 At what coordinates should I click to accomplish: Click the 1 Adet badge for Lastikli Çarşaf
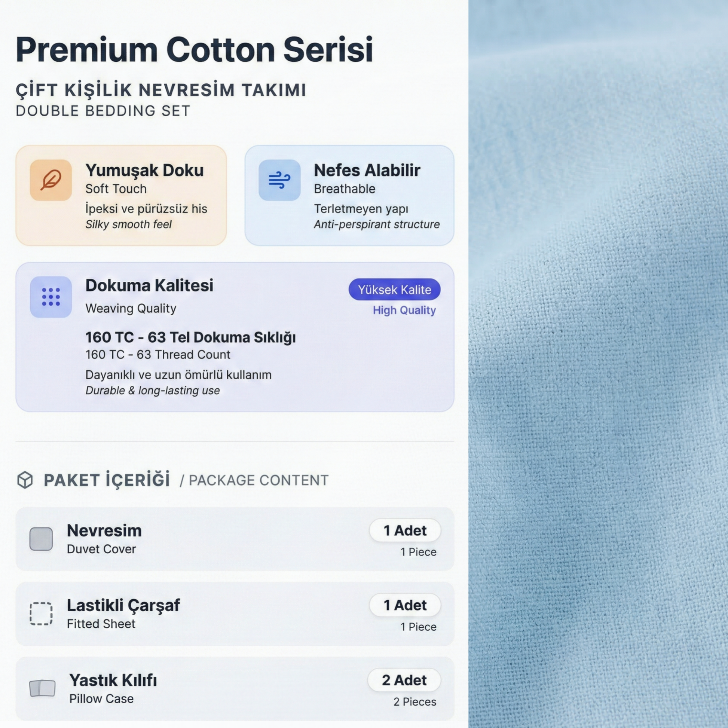[405, 605]
